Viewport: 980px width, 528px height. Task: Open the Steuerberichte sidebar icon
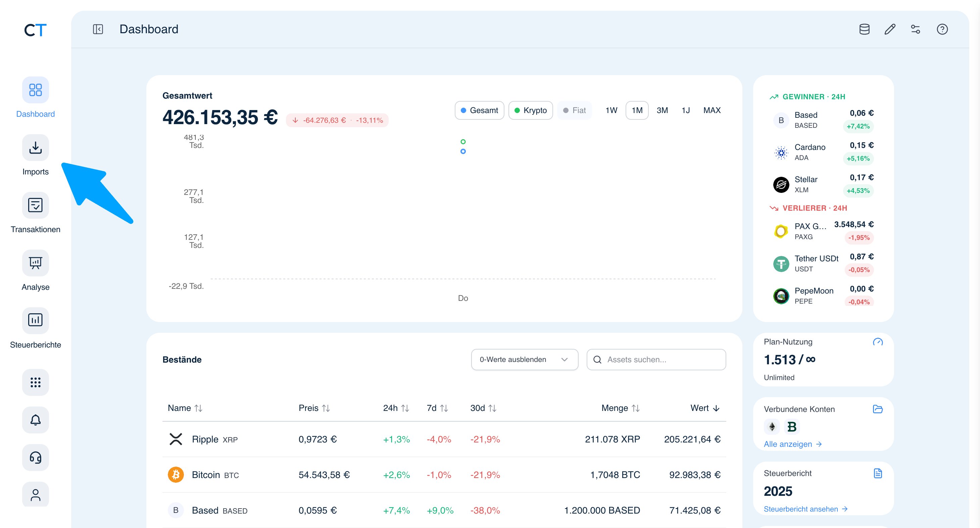35,320
